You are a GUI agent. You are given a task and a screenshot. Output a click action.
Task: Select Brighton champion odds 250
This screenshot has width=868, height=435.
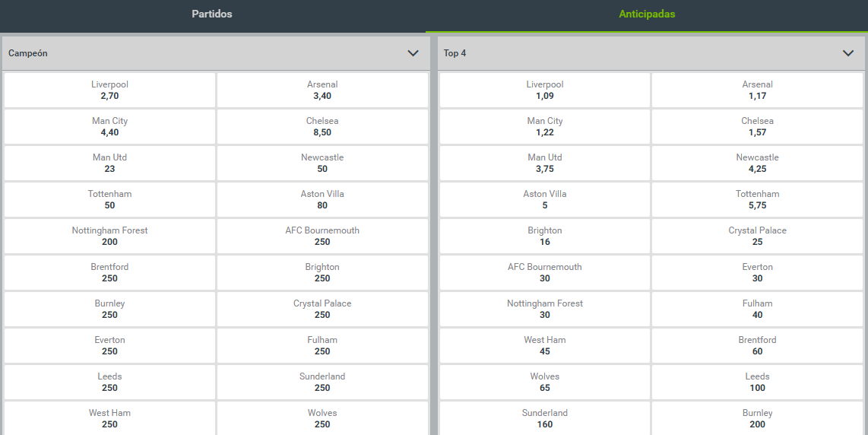[322, 273]
